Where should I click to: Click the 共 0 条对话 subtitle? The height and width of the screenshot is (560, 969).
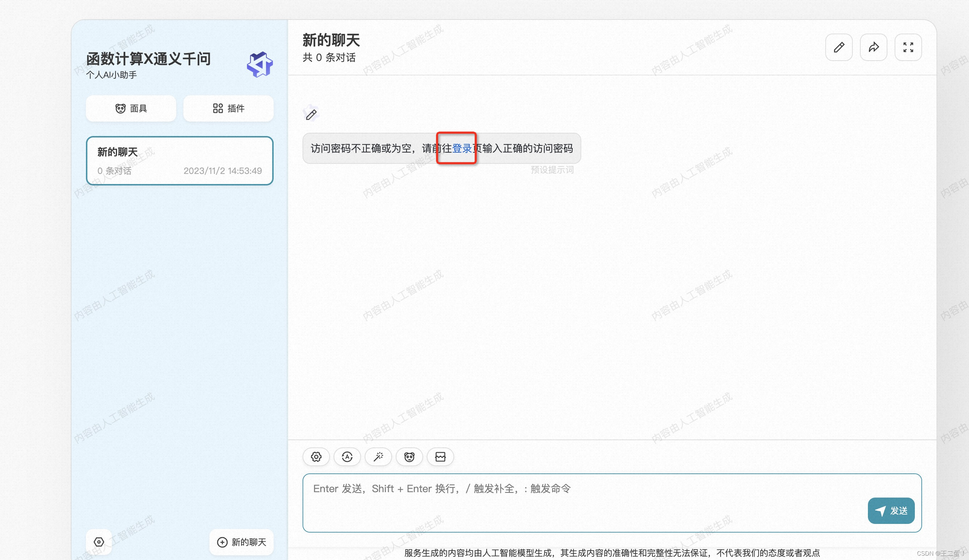[329, 58]
